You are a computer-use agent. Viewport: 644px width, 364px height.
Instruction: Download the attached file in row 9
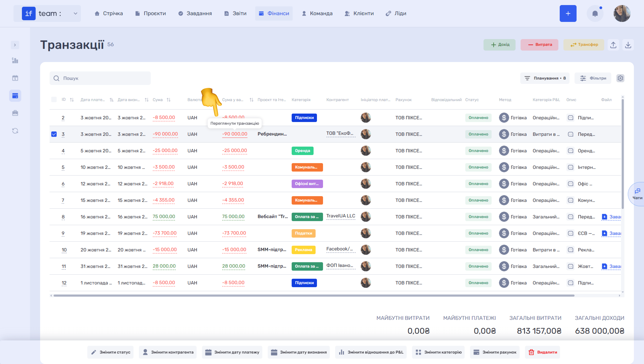point(611,233)
